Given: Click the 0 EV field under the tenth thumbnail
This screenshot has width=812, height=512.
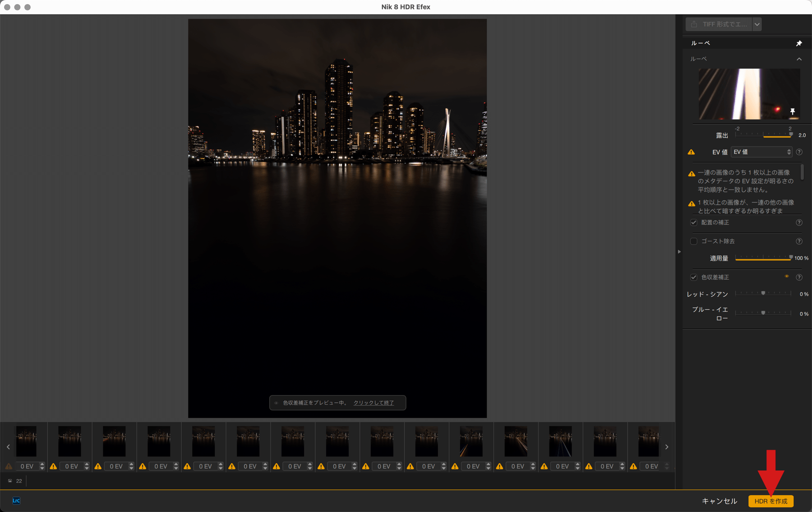Looking at the screenshot, I should click(429, 466).
